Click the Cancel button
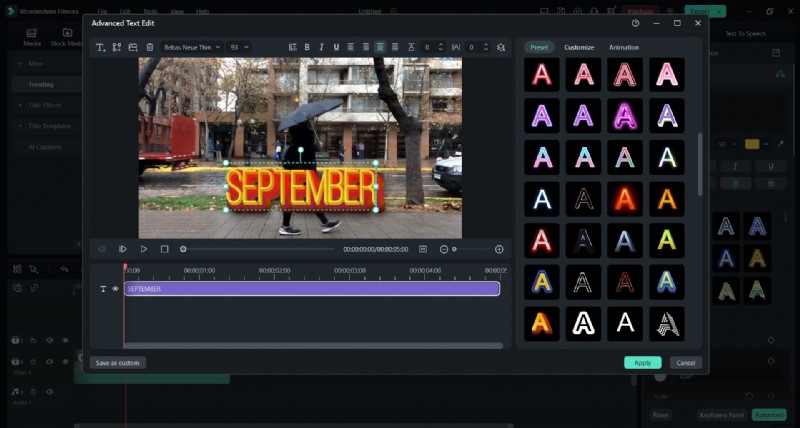 (x=686, y=363)
